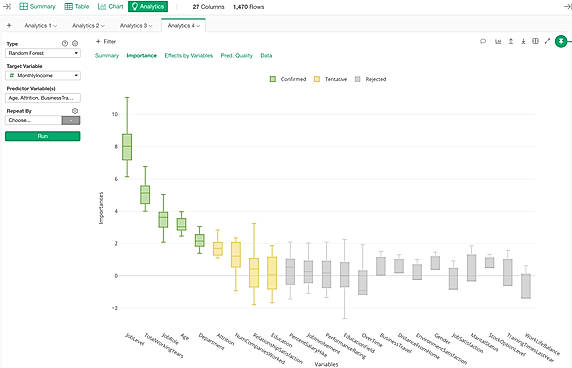Click the chart icon in analytics toolbar
The width and height of the screenshot is (572, 368).
coord(498,41)
